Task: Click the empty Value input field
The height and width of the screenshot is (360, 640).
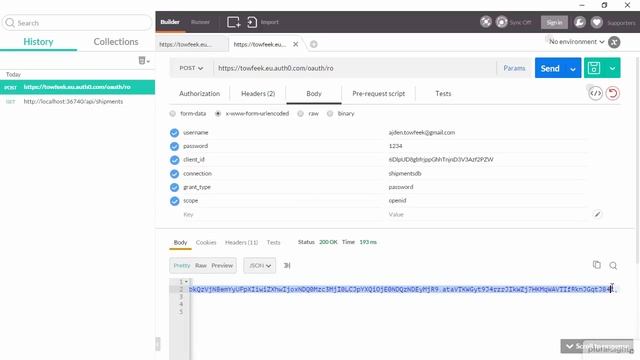Action: (x=488, y=214)
